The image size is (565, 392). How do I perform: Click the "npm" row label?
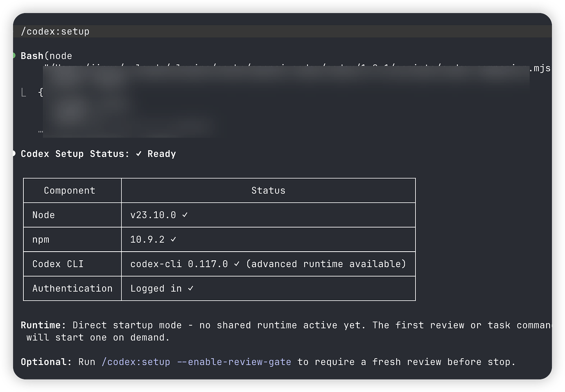41,240
